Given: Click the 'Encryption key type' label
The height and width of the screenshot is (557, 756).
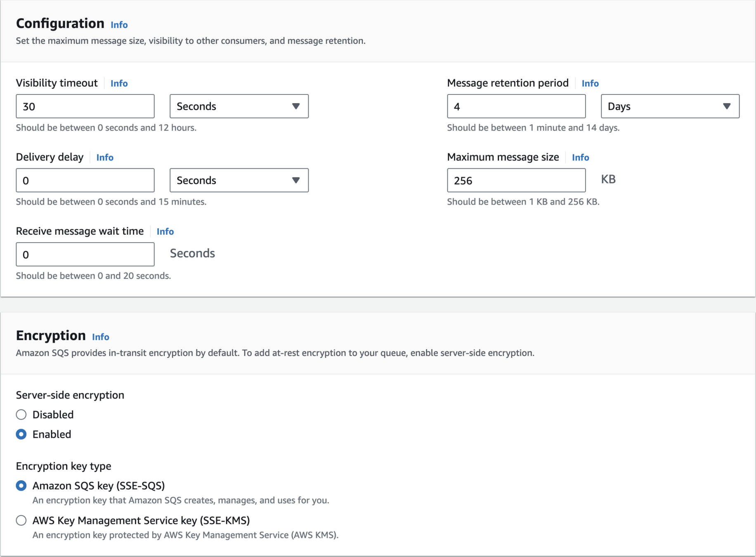Looking at the screenshot, I should click(64, 466).
